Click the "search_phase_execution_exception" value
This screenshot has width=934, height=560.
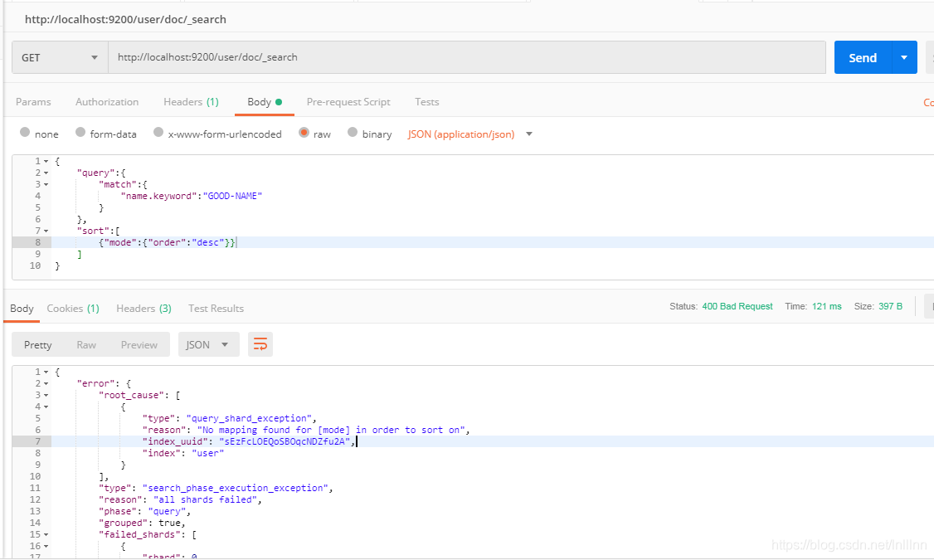click(235, 488)
